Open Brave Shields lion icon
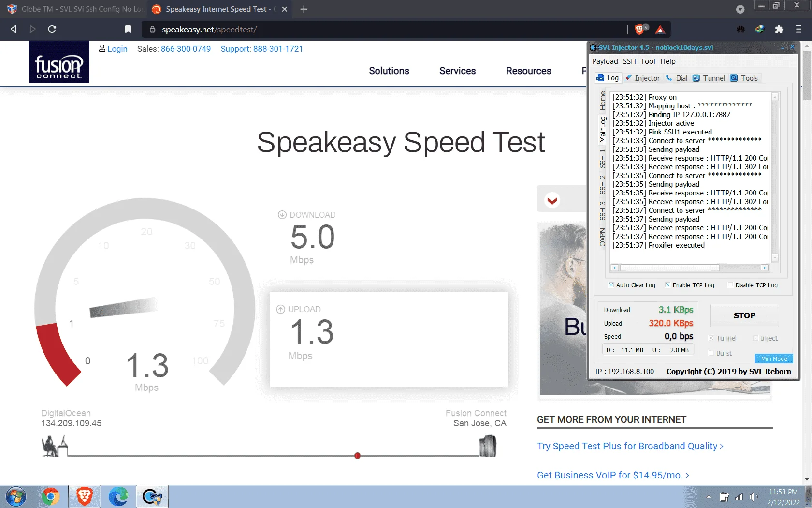Viewport: 812px width, 508px height. click(640, 29)
